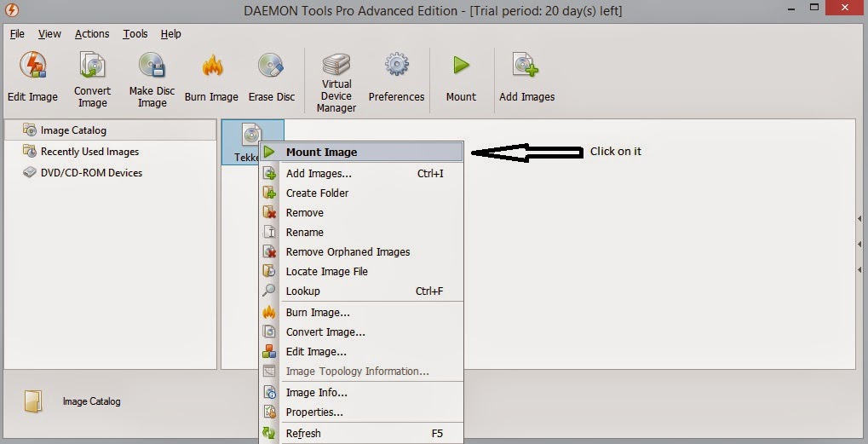
Task: Click the Remove Orphaned Images menu icon
Action: point(269,251)
